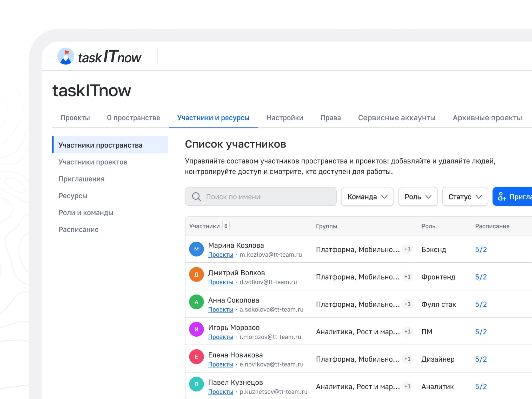Viewport: 532px width, 399px height.
Task: Open Игорь Морозов's purple avatar
Action: [196, 329]
